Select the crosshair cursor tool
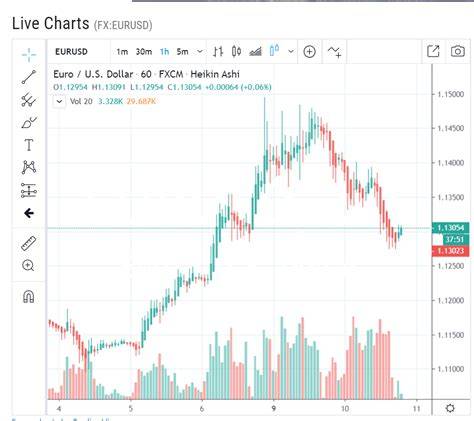474x421 pixels. [29, 55]
